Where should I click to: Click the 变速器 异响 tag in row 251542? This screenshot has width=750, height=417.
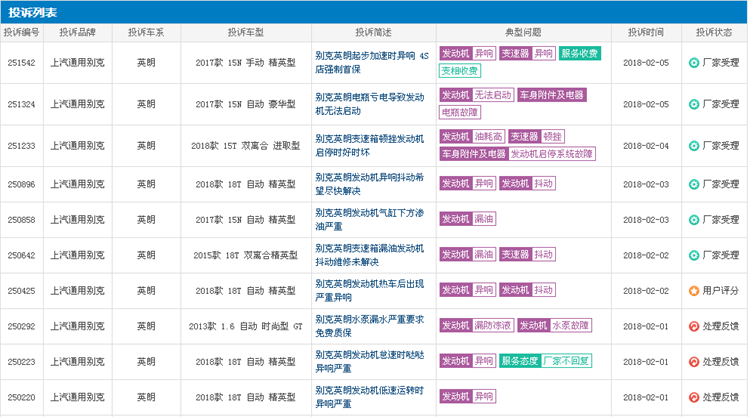pyautogui.click(x=527, y=54)
